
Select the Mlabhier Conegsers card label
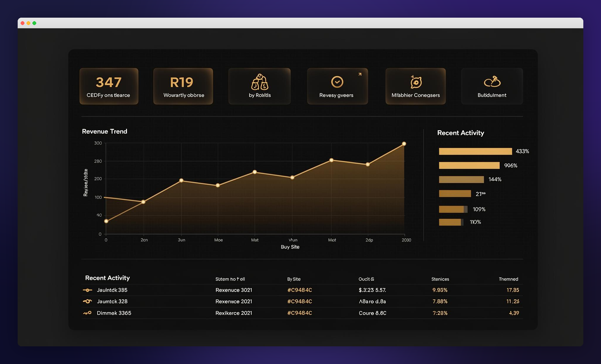(x=415, y=95)
